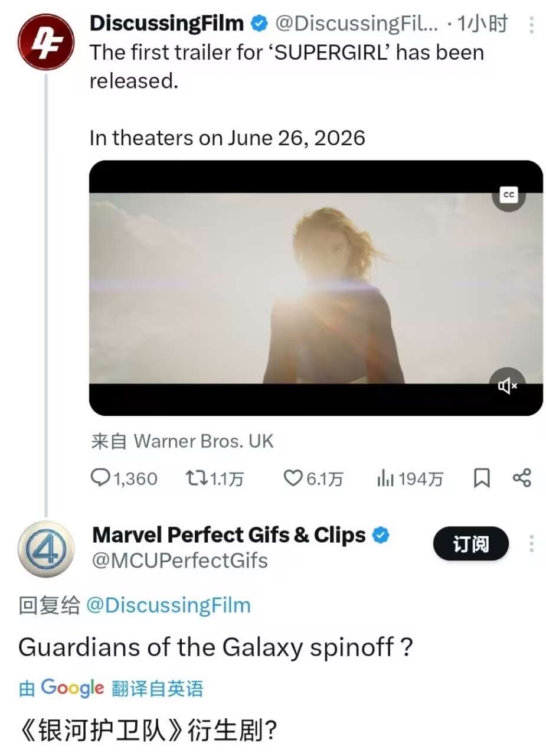
Task: Share the DiscussingFilm tweet
Action: 522,478
